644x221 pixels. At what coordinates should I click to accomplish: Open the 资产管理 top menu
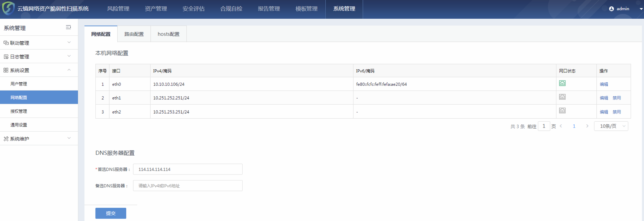click(156, 9)
